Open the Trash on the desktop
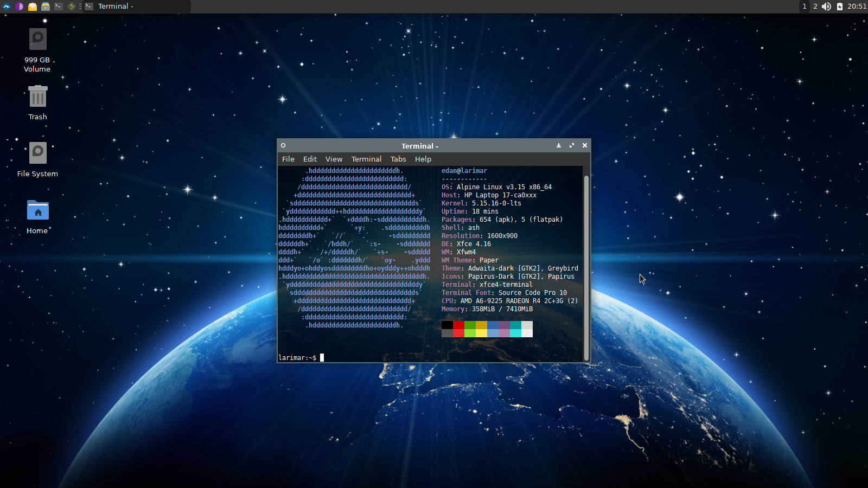The image size is (868, 488). tap(37, 97)
